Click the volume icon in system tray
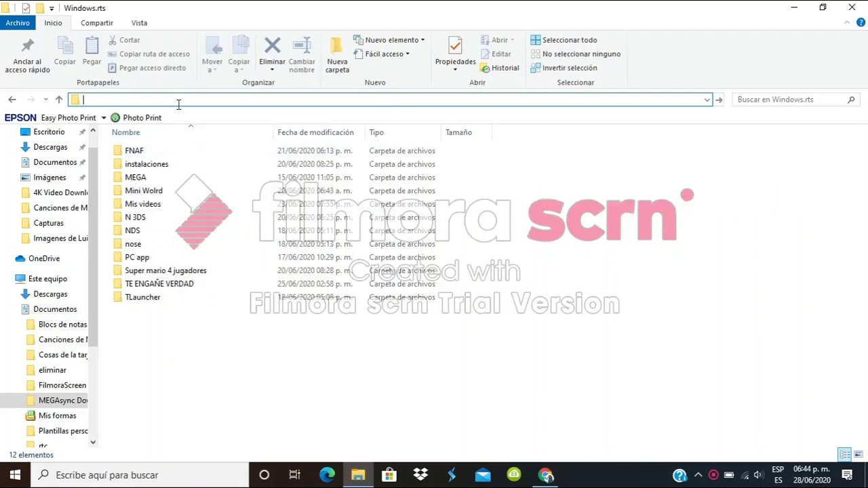 (758, 475)
